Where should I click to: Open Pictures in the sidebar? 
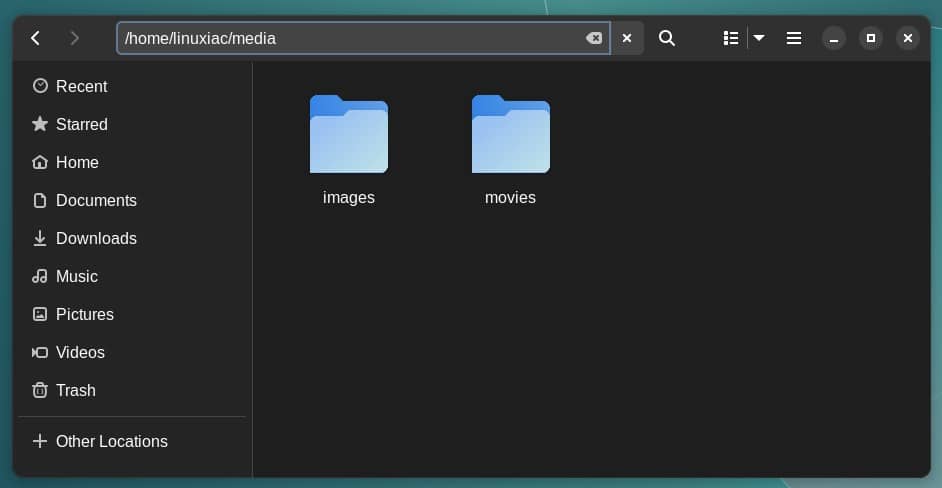132,314
